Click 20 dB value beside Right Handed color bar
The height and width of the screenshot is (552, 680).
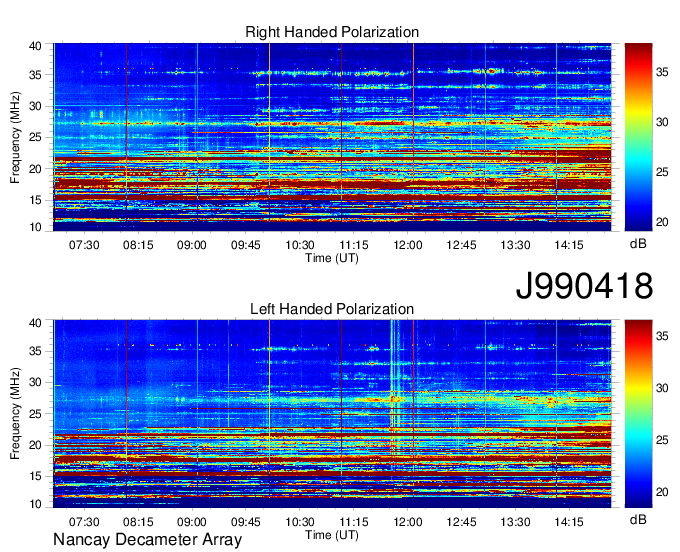pyautogui.click(x=662, y=222)
